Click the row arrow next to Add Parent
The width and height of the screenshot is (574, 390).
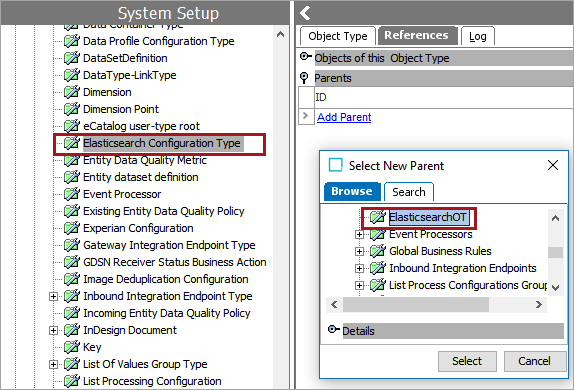(x=306, y=116)
